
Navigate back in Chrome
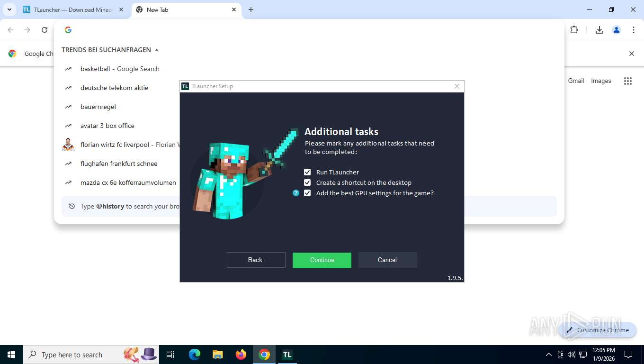(x=10, y=30)
